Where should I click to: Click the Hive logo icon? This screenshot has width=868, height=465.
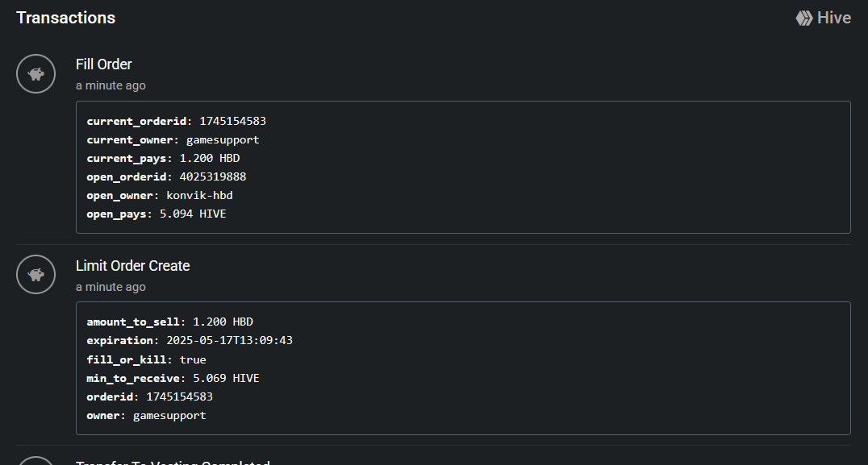tap(804, 19)
